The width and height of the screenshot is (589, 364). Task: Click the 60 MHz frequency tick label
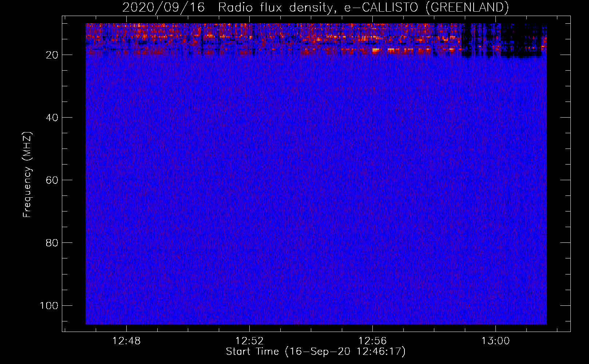[x=52, y=180]
